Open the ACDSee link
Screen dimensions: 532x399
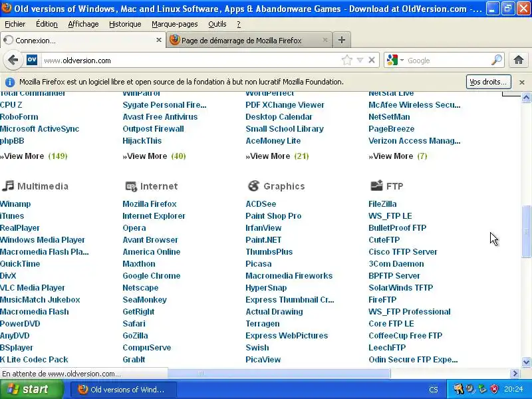click(261, 204)
